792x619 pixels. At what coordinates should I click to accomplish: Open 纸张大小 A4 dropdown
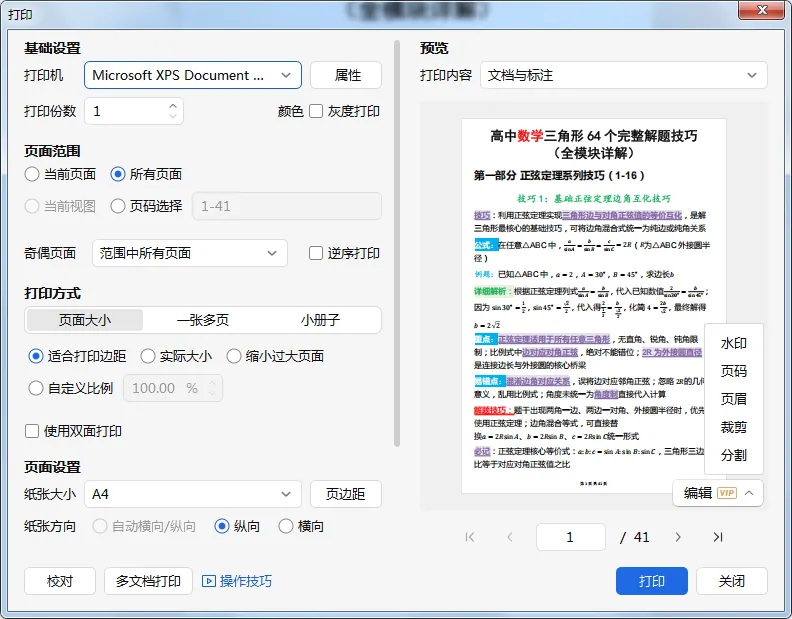tap(193, 494)
